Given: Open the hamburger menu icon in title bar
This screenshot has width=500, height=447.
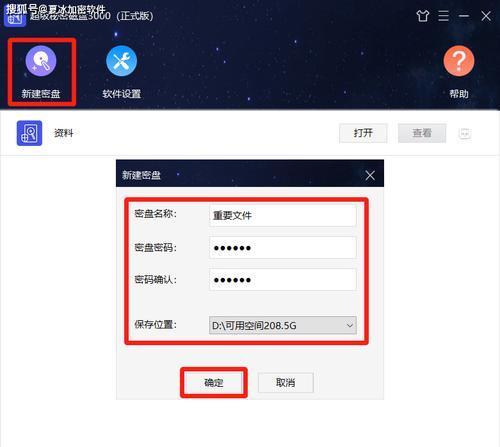Looking at the screenshot, I should pos(443,16).
